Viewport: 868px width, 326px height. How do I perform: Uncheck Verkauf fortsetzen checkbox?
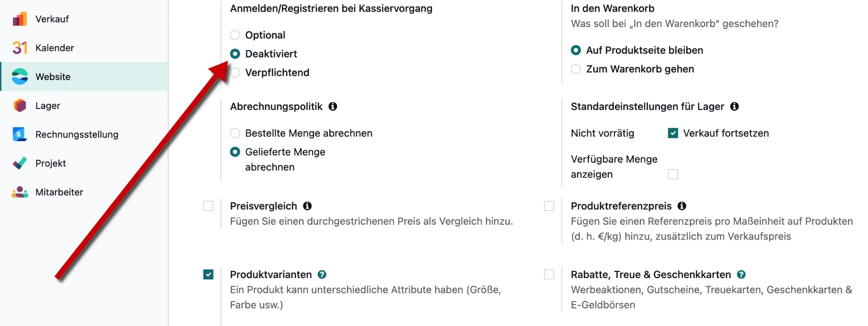(x=673, y=133)
